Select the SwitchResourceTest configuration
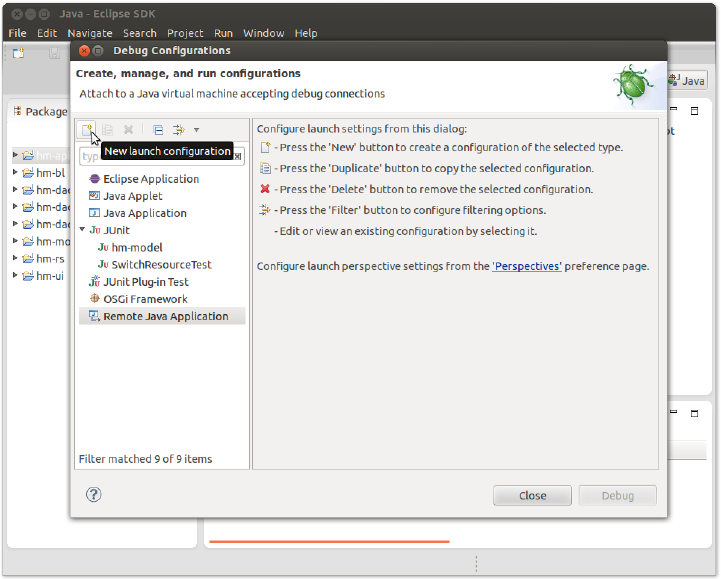The image size is (721, 579). 161,265
